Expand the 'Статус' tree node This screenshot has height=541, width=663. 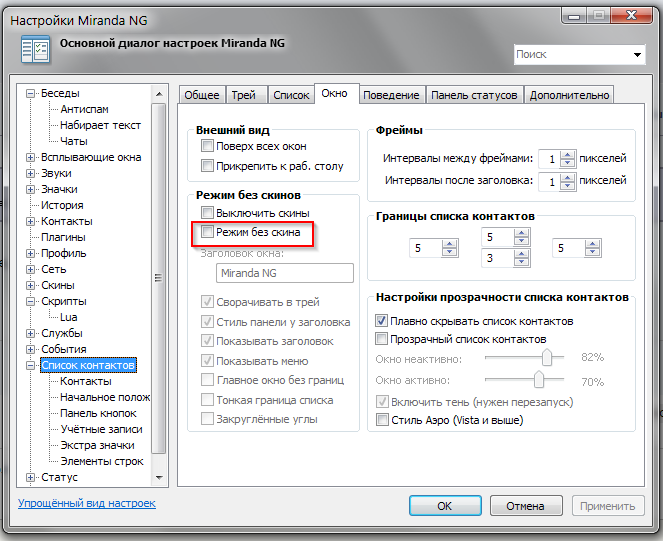pyautogui.click(x=30, y=478)
